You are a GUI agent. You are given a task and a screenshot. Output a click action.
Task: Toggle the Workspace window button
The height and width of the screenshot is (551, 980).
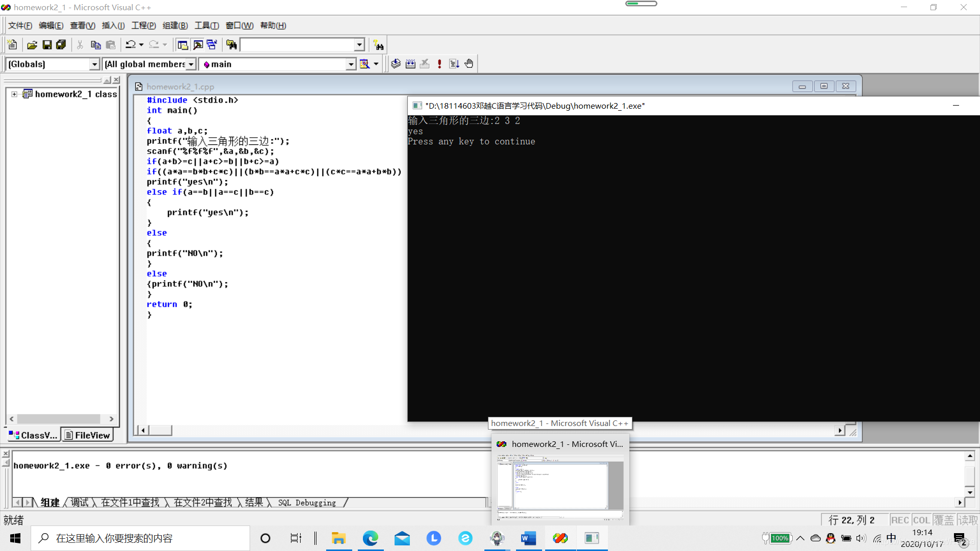tap(182, 45)
